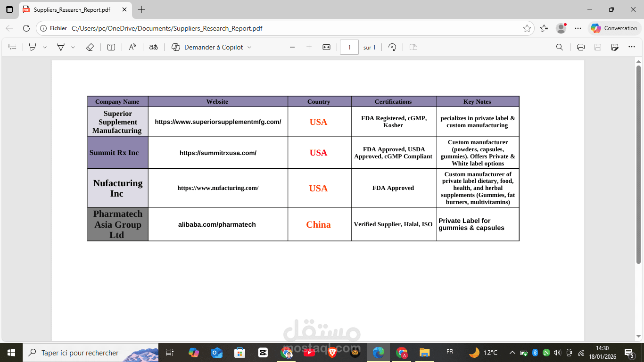Fit the page to window width
This screenshot has height=362, width=644.
coord(326,47)
